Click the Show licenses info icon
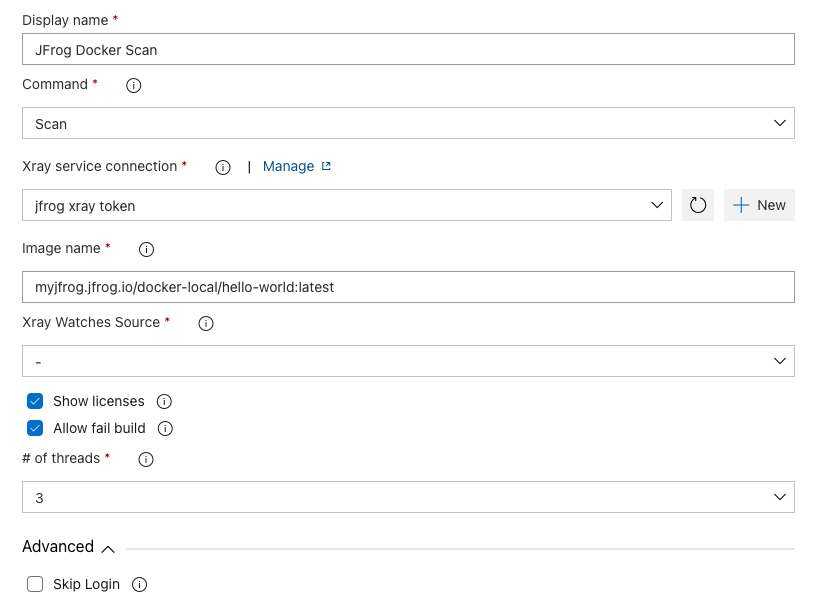This screenshot has height=607, width=816. pyautogui.click(x=163, y=401)
